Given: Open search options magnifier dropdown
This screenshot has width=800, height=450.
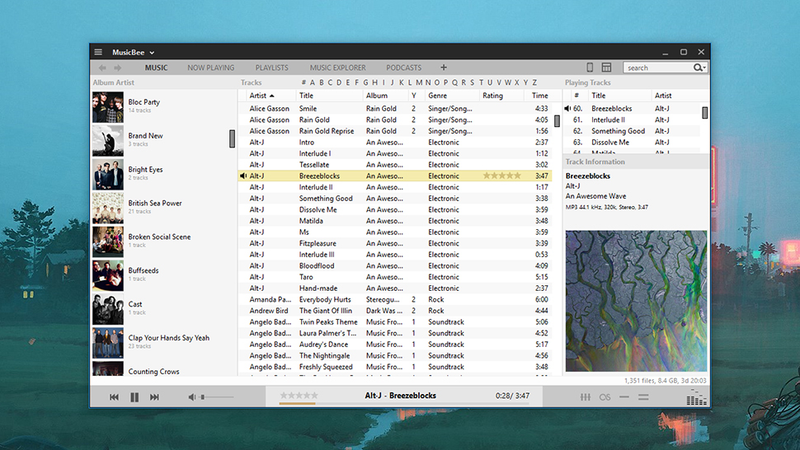Looking at the screenshot, I should [699, 67].
